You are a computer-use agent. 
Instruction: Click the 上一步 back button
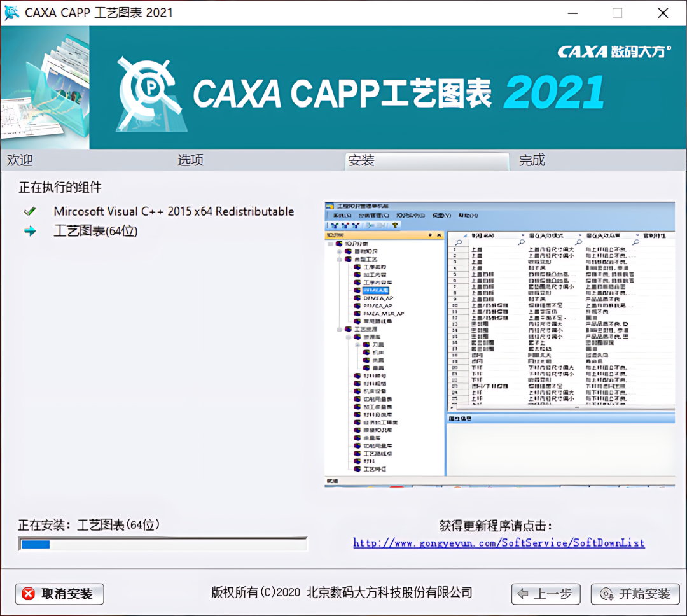pos(546,594)
